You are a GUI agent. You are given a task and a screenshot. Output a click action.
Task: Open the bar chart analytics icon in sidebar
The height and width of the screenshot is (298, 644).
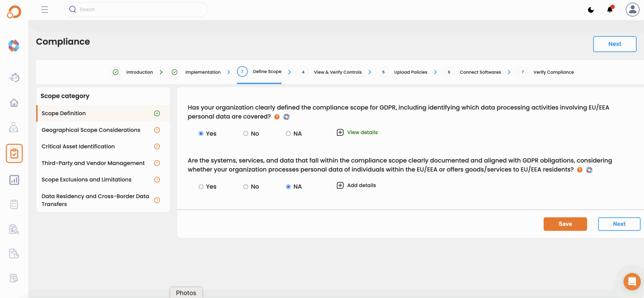coord(14,180)
